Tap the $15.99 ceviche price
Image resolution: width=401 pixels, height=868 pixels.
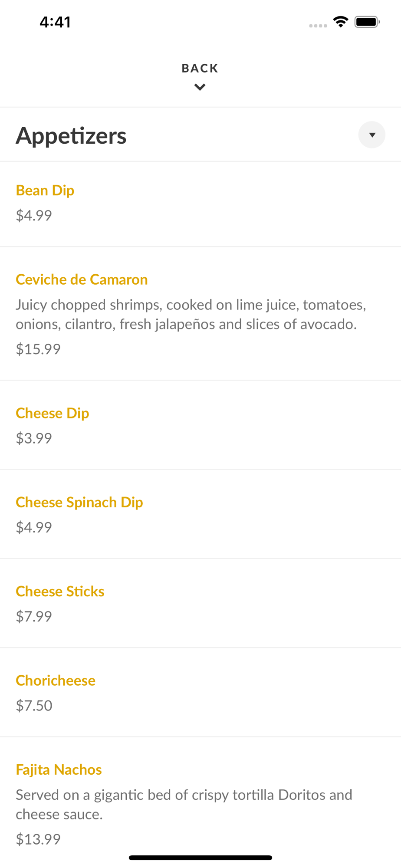(38, 349)
